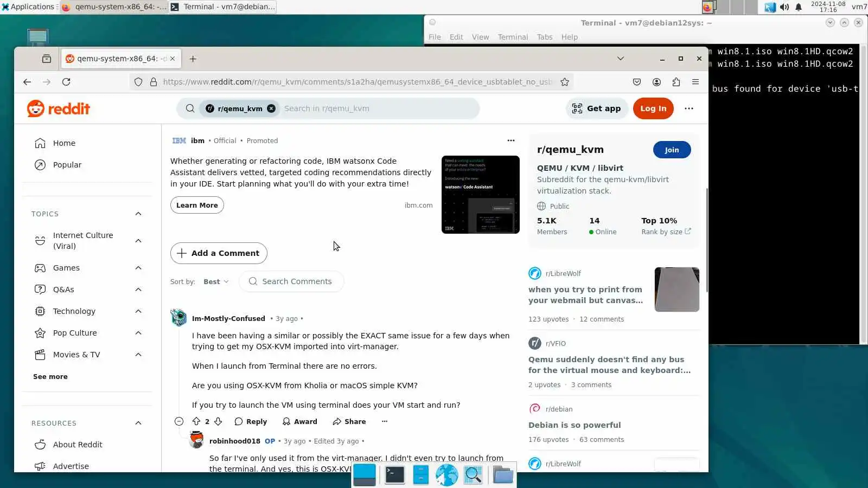Screen dimensions: 868x488
Task: Collapse Im-Mostly-Confused's comment thread
Action: pyautogui.click(x=179, y=421)
